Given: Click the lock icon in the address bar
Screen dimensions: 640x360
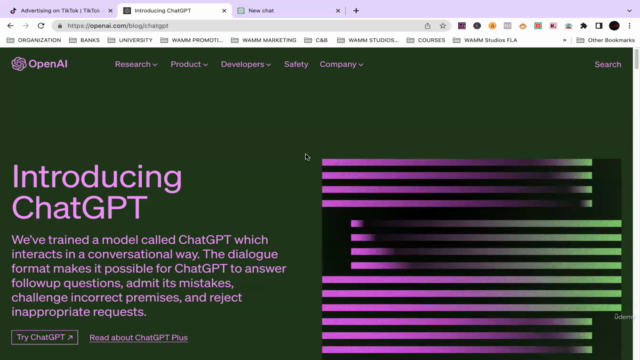Looking at the screenshot, I should tap(60, 26).
